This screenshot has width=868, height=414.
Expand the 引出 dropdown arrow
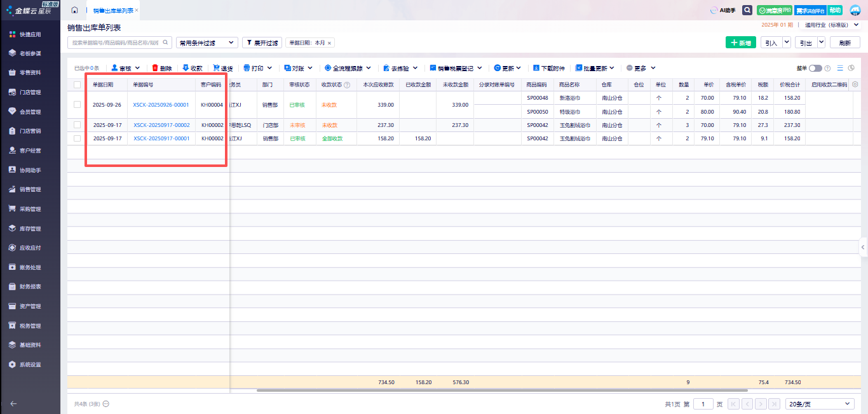pos(821,43)
